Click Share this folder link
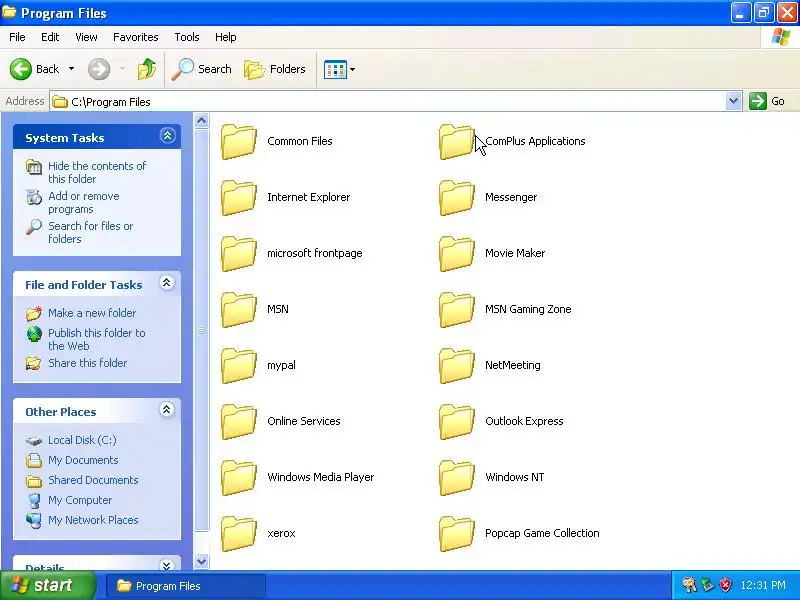 (x=87, y=363)
